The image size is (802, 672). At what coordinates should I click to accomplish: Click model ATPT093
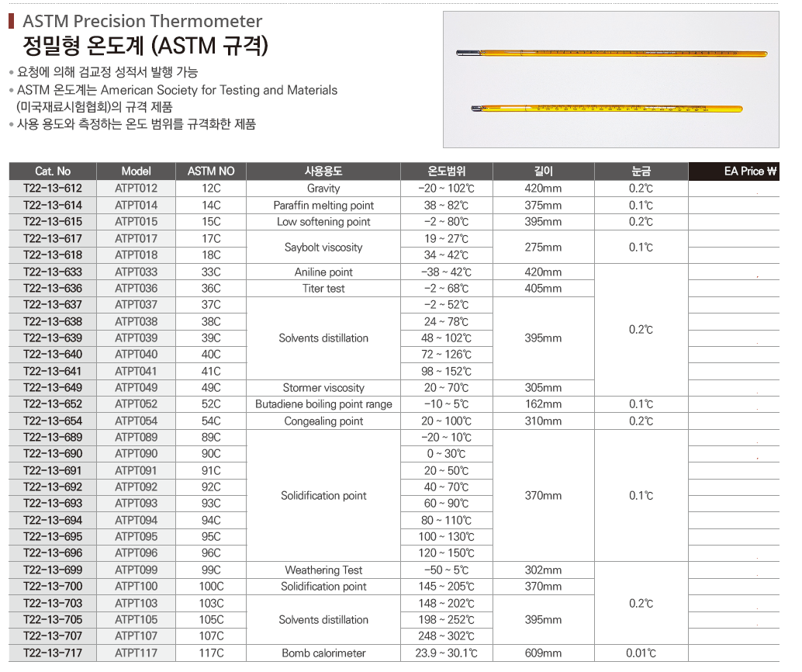pos(136,503)
